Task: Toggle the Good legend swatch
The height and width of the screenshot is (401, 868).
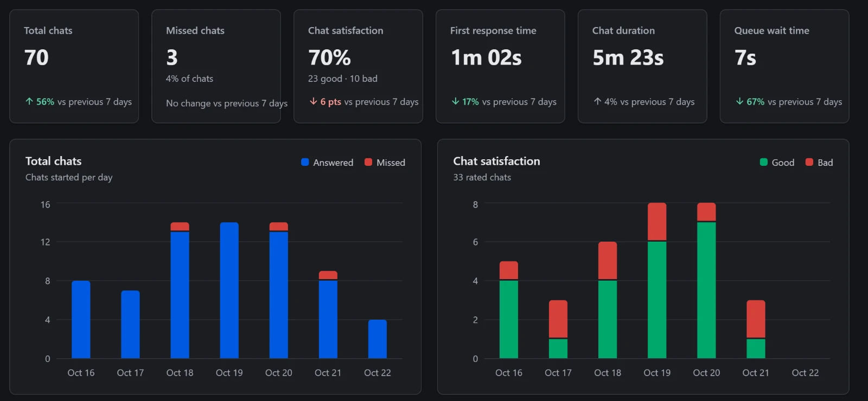Action: (x=764, y=162)
